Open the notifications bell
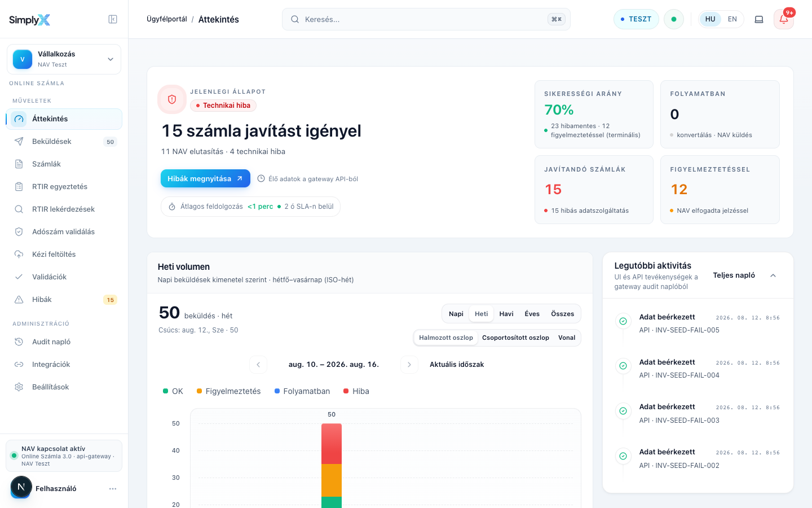The image size is (812, 508). 784,19
